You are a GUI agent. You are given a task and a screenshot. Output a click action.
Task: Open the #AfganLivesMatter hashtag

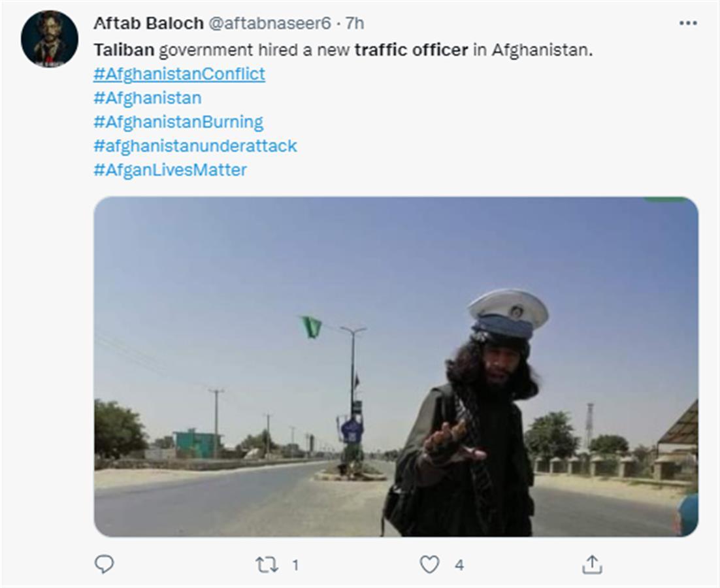(170, 170)
